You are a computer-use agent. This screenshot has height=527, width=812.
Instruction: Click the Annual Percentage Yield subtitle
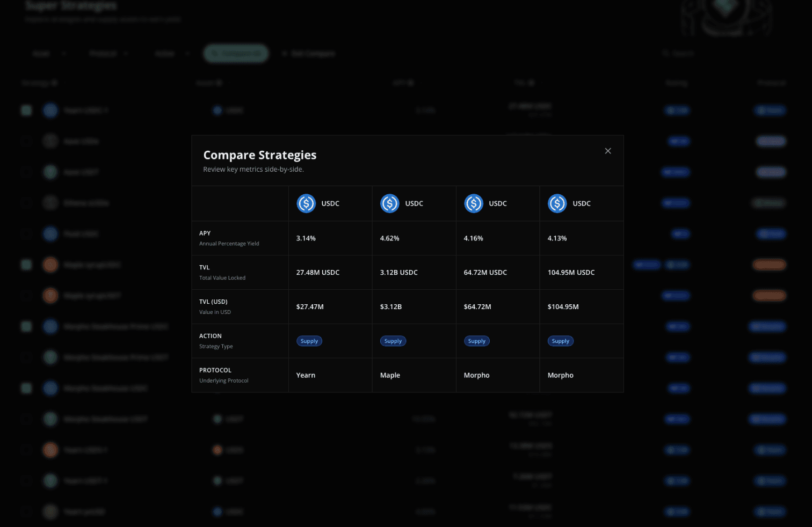229,244
